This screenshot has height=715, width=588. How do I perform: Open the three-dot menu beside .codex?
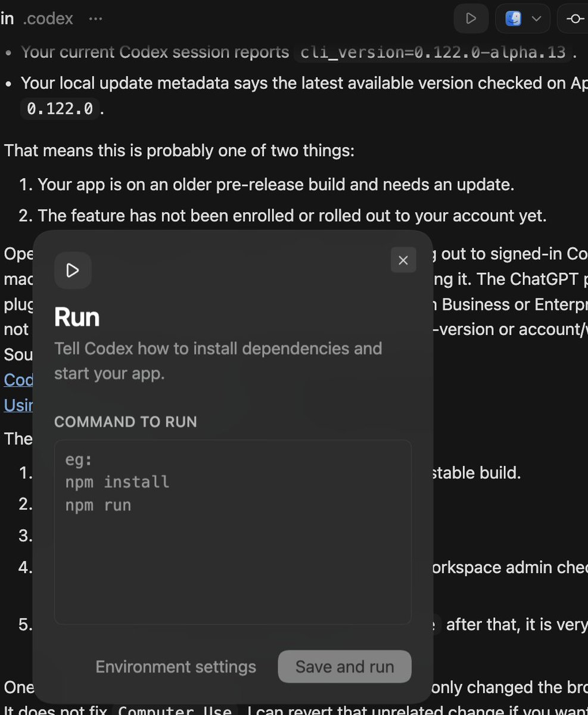95,18
